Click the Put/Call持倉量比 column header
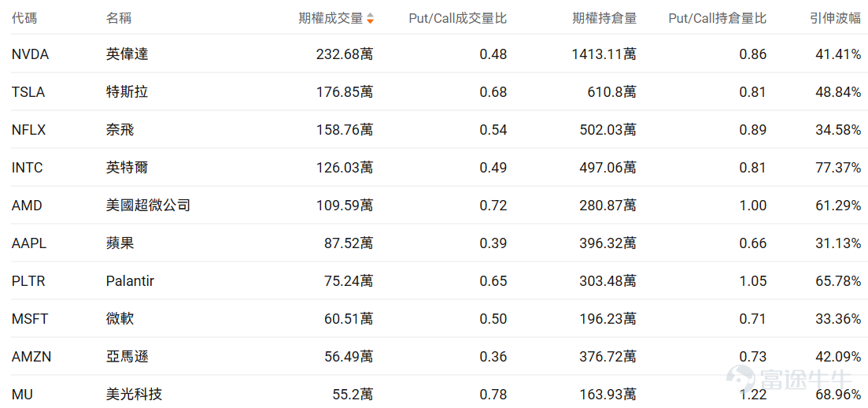The width and height of the screenshot is (868, 408). (718, 18)
